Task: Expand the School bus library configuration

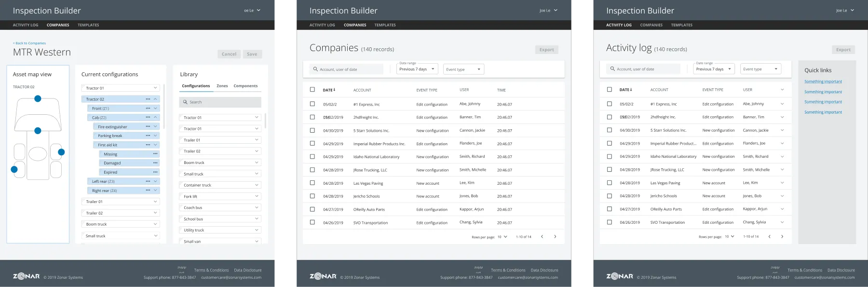Action: [x=257, y=219]
